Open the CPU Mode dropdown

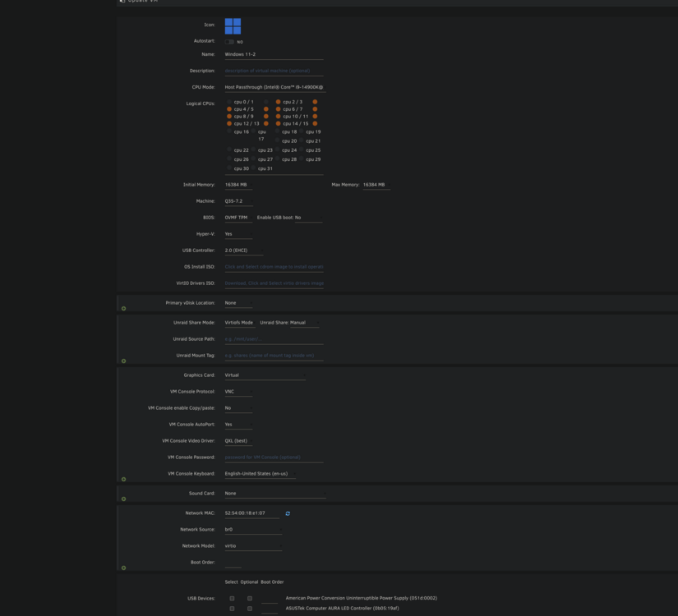[275, 87]
